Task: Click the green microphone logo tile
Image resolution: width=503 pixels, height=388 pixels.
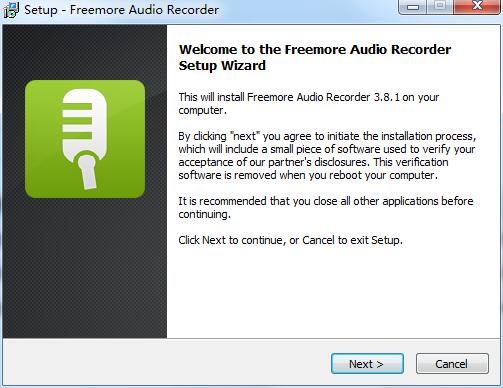Action: [85, 139]
